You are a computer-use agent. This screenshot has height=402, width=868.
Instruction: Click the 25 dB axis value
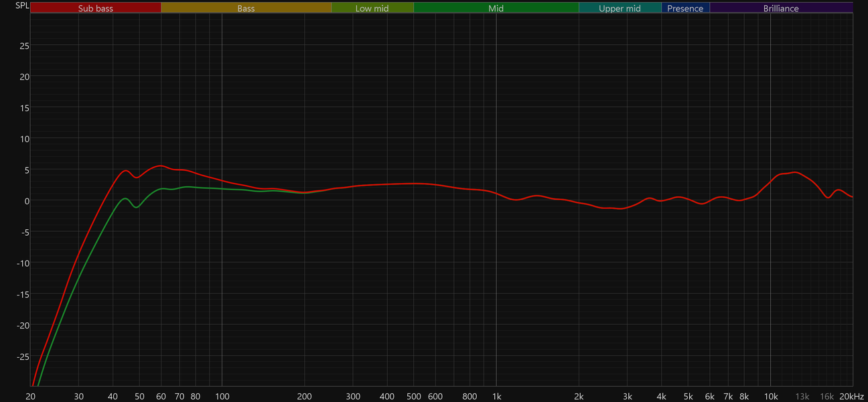point(23,46)
